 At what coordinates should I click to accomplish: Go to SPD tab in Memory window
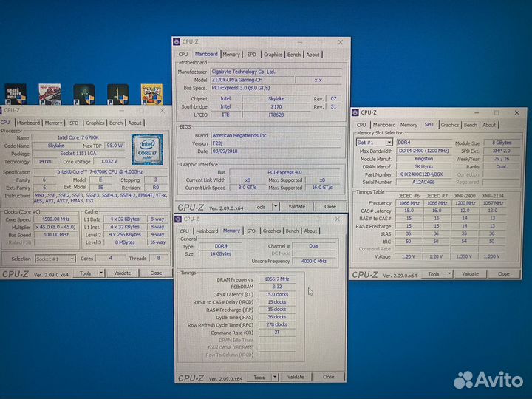[251, 231]
